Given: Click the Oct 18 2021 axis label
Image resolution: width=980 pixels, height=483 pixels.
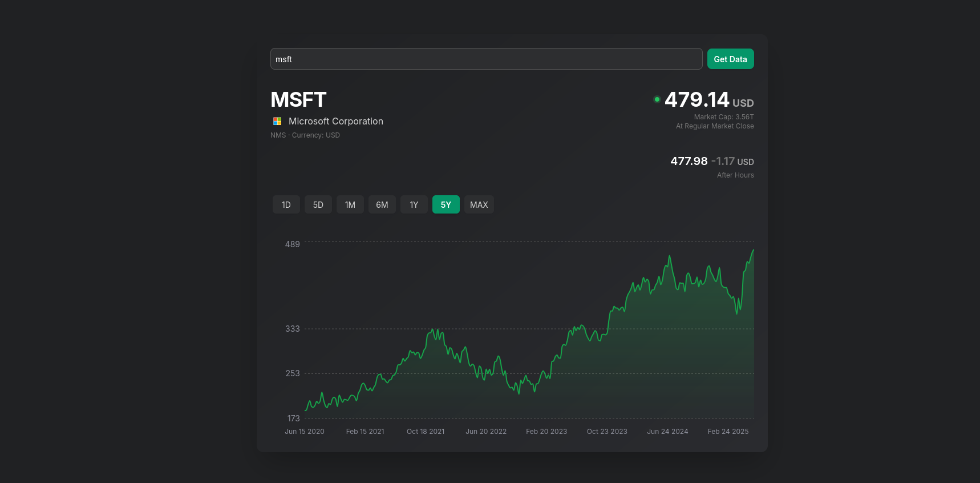Looking at the screenshot, I should [426, 432].
